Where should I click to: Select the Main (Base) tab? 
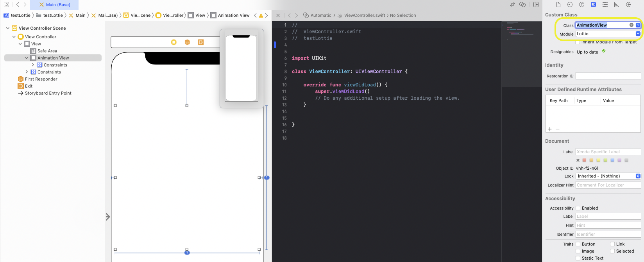55,5
